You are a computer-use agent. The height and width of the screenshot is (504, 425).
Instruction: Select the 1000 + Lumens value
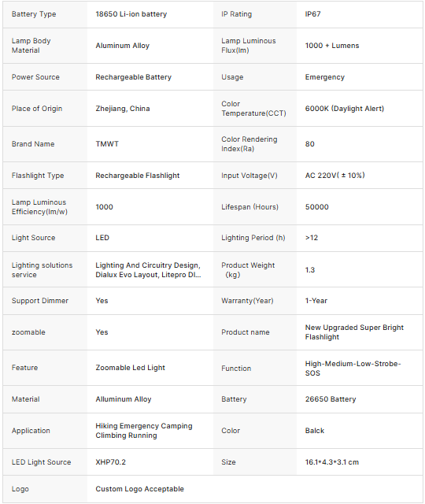pyautogui.click(x=332, y=46)
